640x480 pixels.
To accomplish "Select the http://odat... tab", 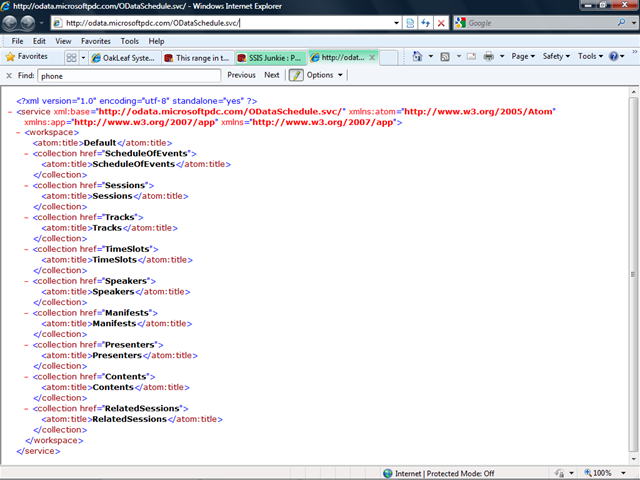I will point(339,58).
